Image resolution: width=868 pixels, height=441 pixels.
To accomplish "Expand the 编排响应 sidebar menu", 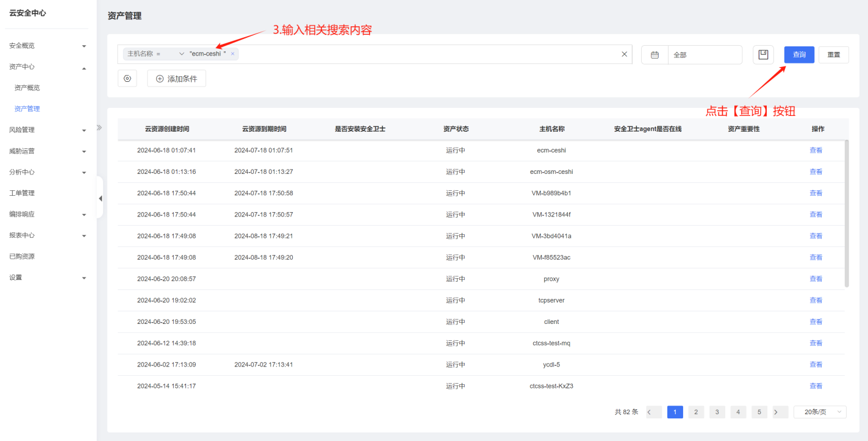I will 48,214.
